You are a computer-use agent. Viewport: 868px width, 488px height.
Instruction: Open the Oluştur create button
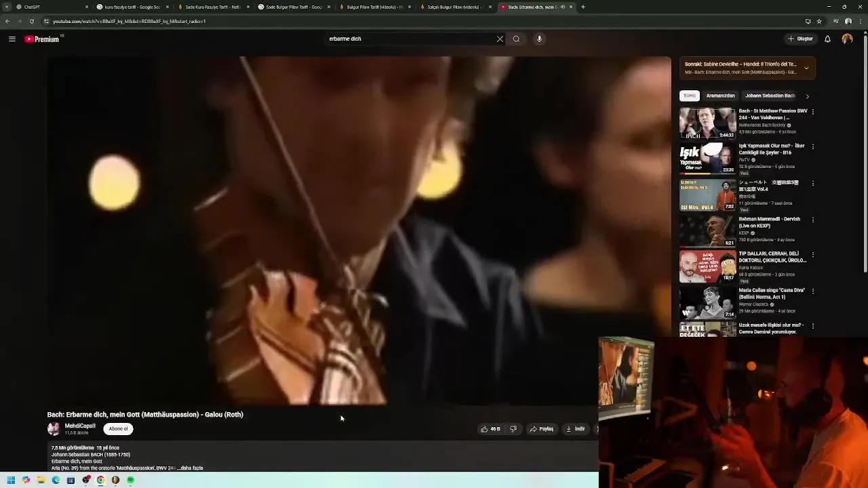coord(800,39)
